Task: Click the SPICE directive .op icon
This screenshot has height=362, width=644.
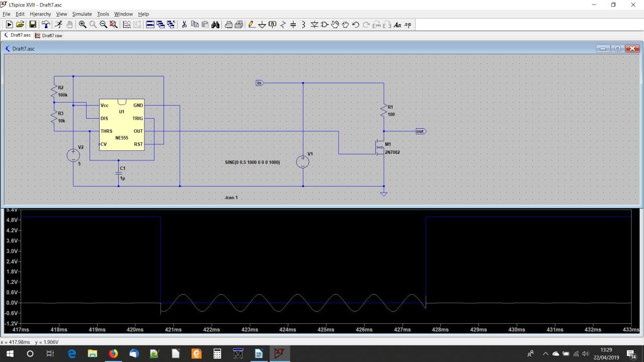Action: click(x=408, y=25)
